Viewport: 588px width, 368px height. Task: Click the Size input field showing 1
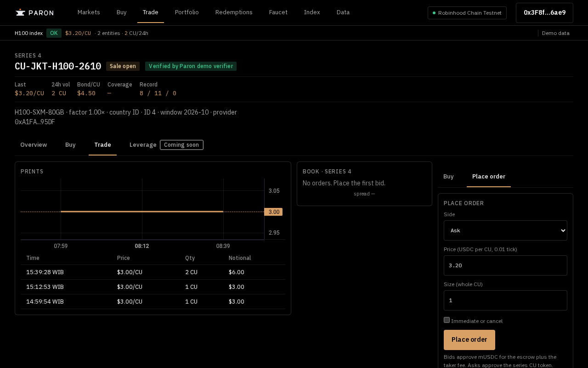505,300
